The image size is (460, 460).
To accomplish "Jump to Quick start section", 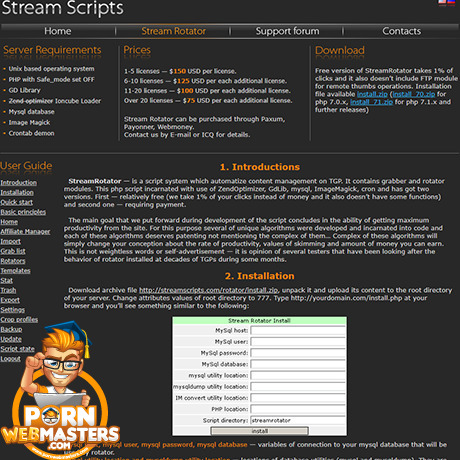I will tap(17, 202).
